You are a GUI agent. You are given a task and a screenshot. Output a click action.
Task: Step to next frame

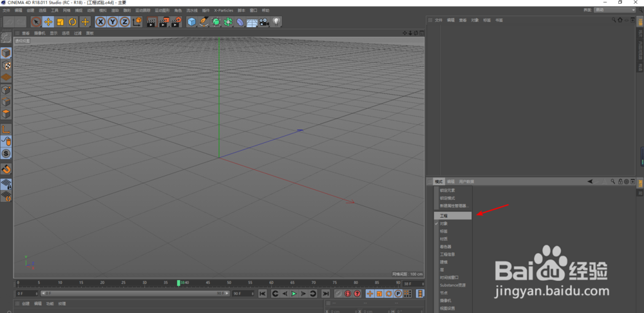pyautogui.click(x=303, y=294)
